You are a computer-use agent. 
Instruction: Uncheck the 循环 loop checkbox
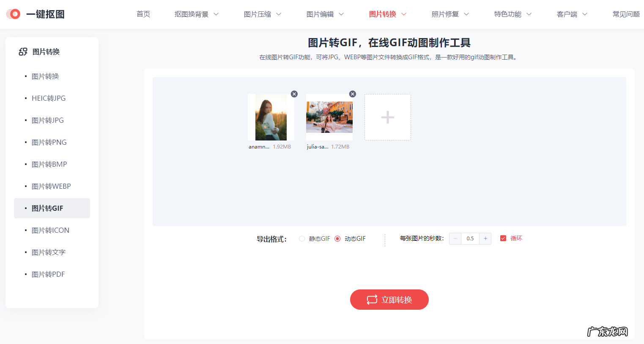pyautogui.click(x=503, y=238)
